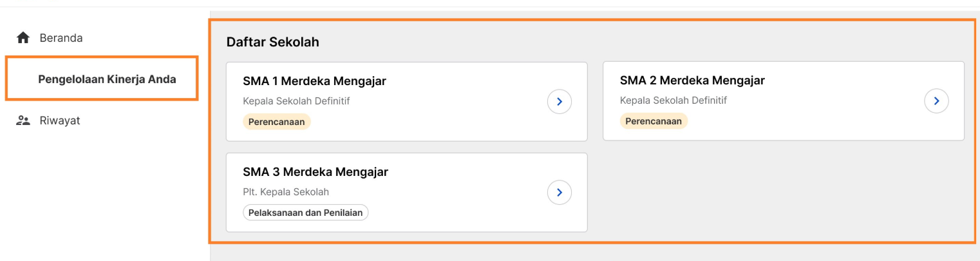Click the people icon beside Riwayat

click(x=23, y=121)
